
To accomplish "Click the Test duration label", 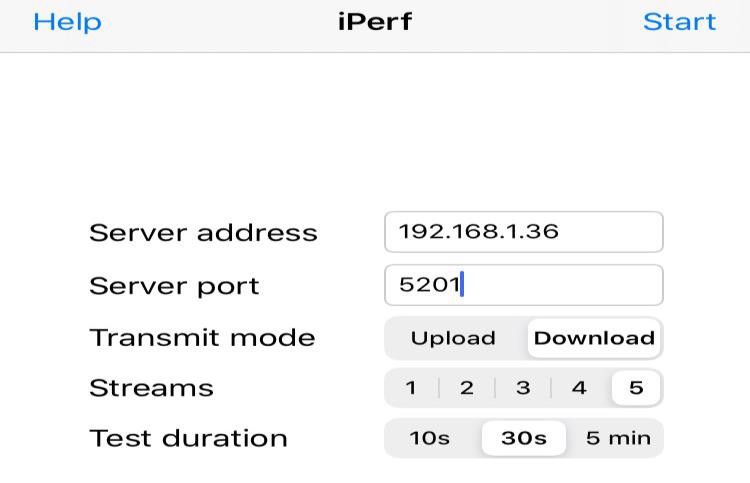I will click(x=188, y=438).
